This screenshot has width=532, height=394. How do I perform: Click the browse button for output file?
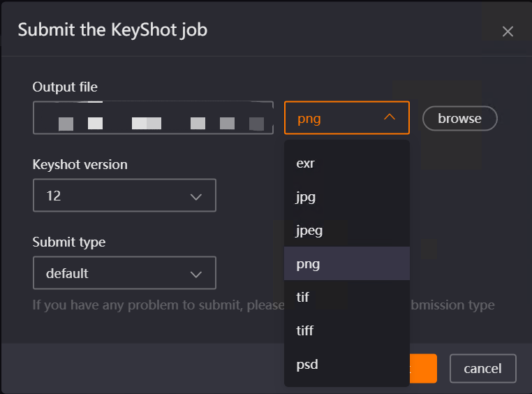pyautogui.click(x=459, y=119)
